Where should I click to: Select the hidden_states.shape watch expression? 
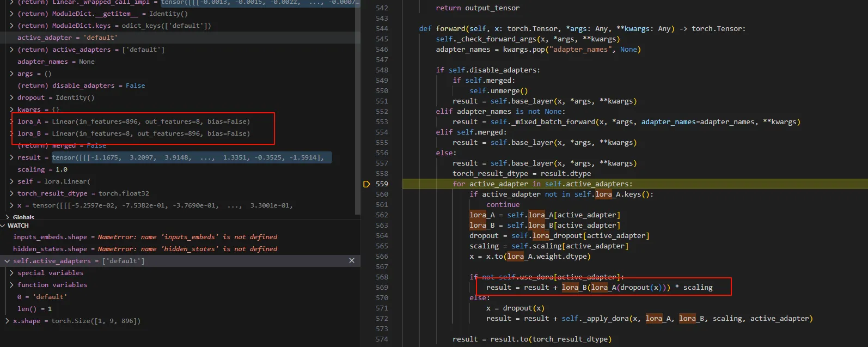point(180,249)
